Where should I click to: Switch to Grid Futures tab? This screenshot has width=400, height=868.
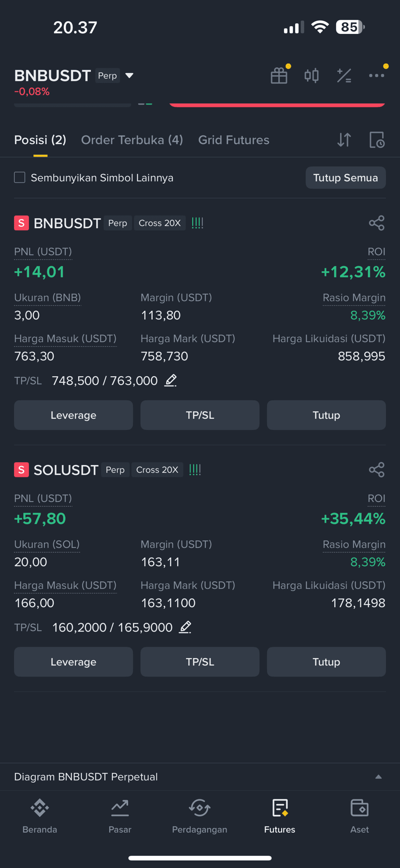(x=234, y=140)
